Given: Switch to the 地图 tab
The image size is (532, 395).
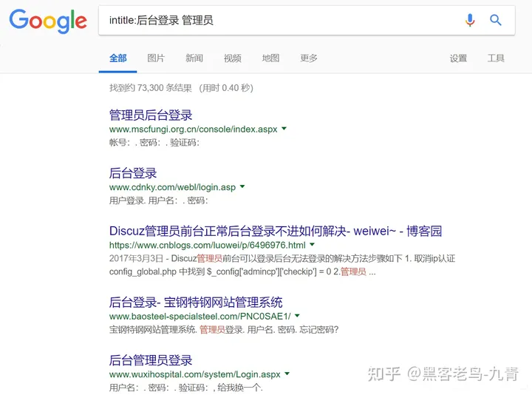Looking at the screenshot, I should click(270, 58).
